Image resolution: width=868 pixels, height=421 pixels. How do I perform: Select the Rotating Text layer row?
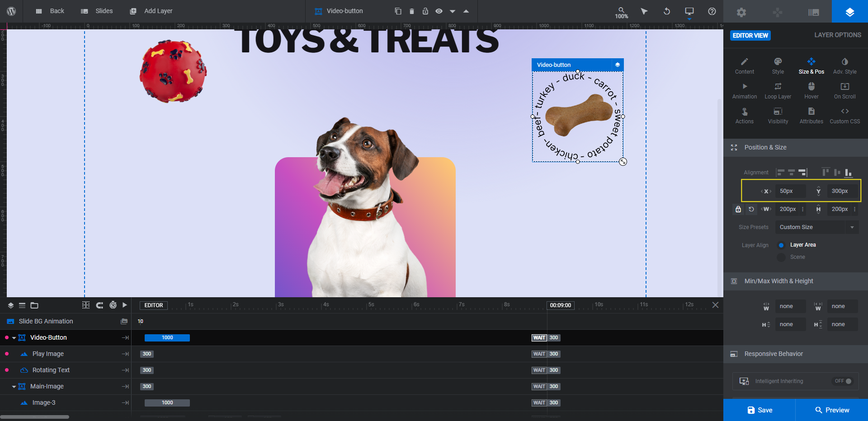[66, 370]
